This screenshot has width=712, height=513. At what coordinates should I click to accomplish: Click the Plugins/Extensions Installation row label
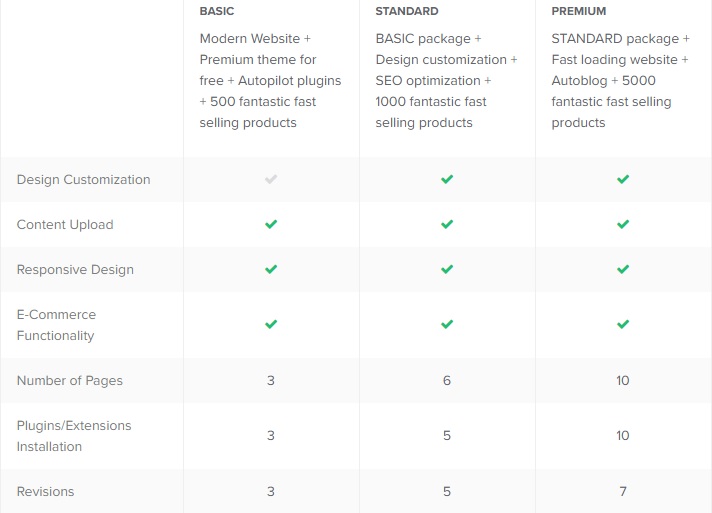tap(74, 436)
